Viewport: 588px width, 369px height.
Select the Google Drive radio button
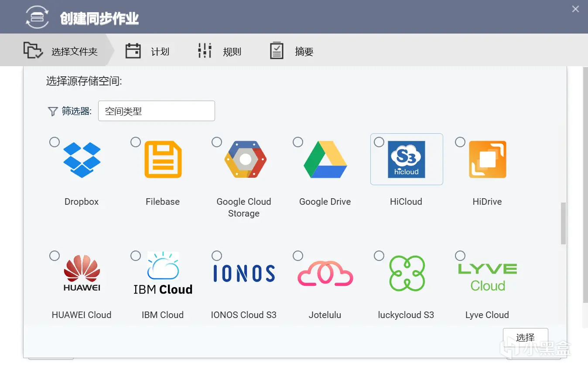tap(298, 142)
